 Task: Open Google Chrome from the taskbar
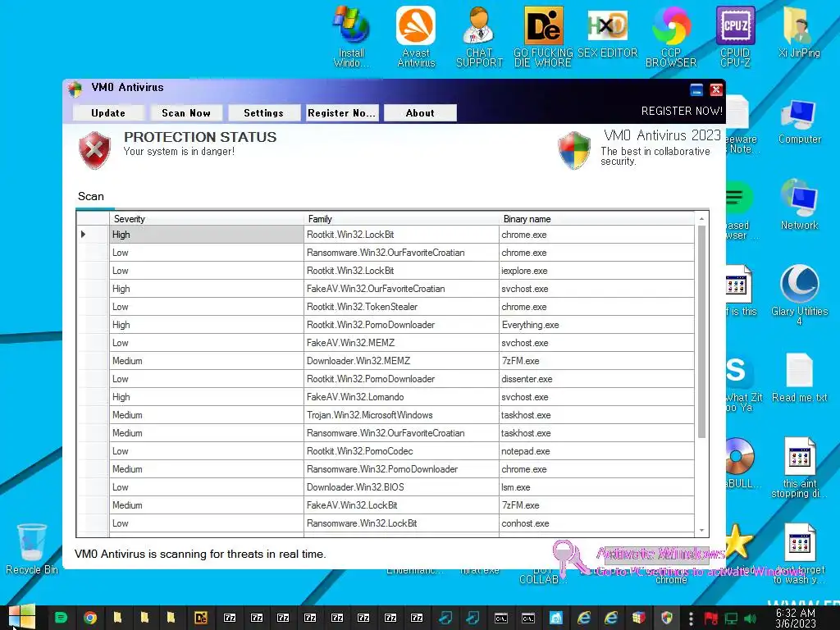click(x=90, y=618)
